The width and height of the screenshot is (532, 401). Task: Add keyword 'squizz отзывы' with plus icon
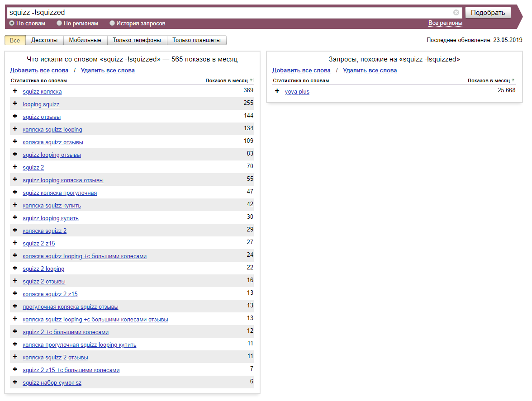15,116
